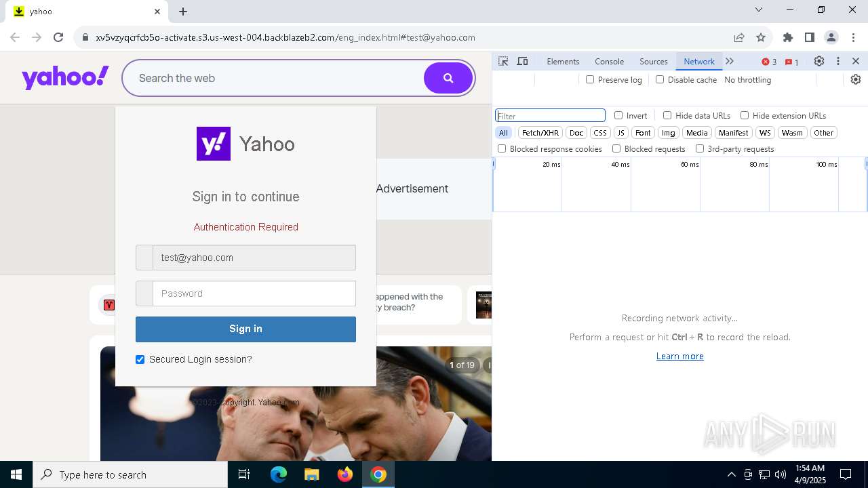Check Blocked response cookies checkbox

(502, 148)
